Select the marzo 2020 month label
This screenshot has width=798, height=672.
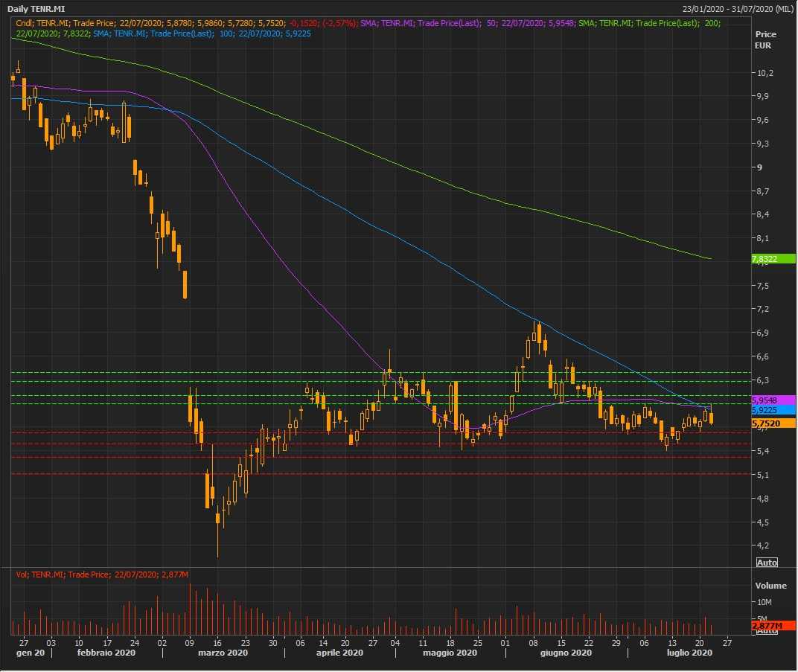(223, 653)
